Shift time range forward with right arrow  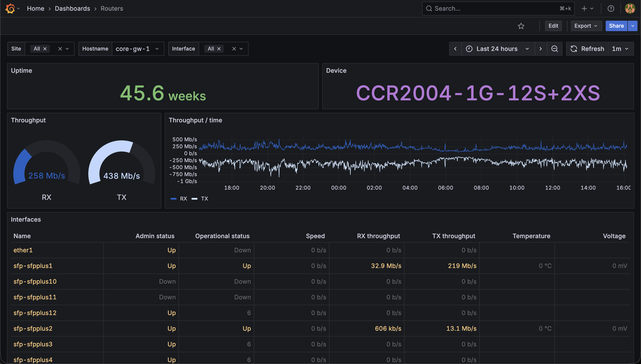pos(541,49)
